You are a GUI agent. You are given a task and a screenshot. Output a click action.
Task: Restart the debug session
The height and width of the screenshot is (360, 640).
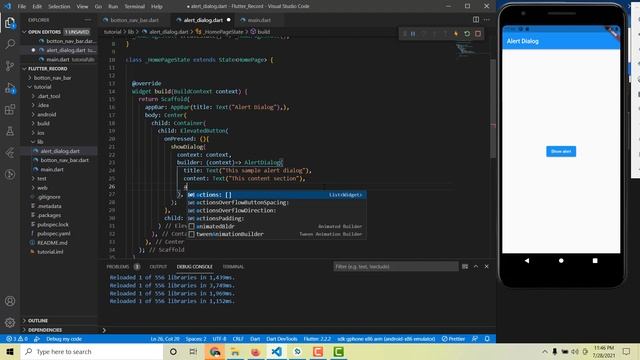(467, 34)
